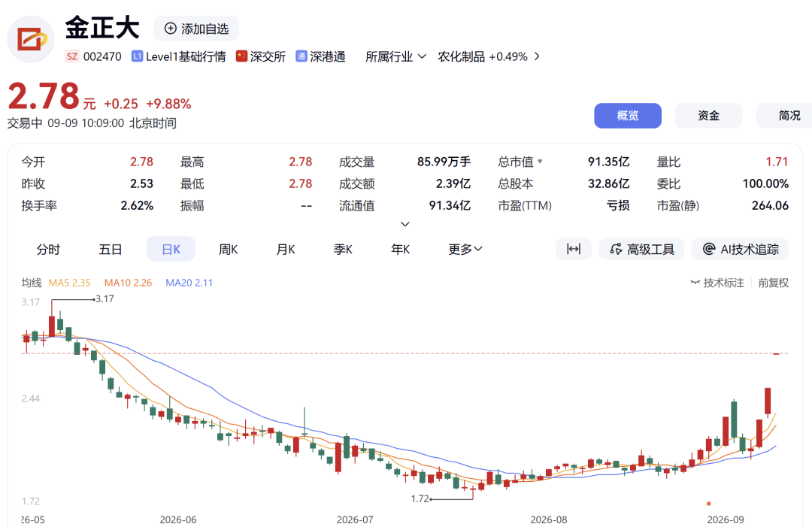Viewport: 812px width, 527px height.
Task: Click the SZ market badge icon
Action: (x=72, y=56)
